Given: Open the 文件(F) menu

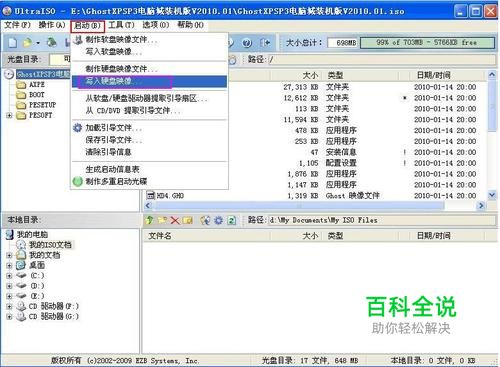Looking at the screenshot, I should 17,25.
